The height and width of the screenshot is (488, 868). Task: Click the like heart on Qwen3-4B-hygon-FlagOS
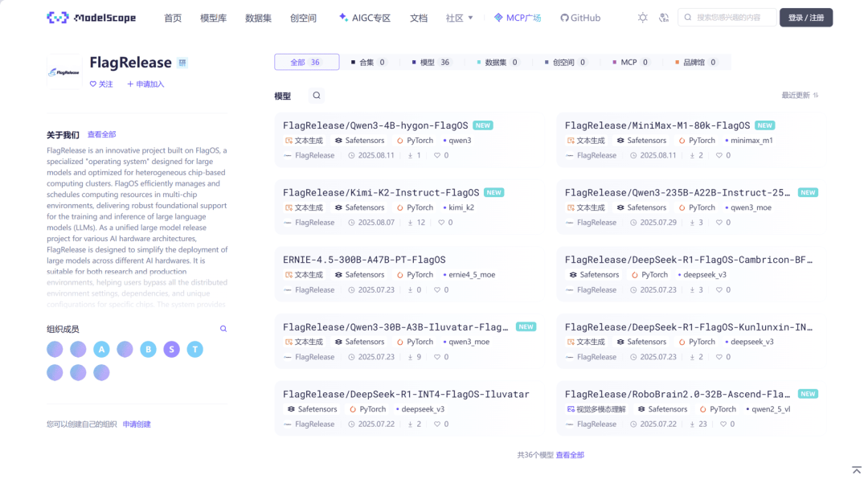pos(436,156)
